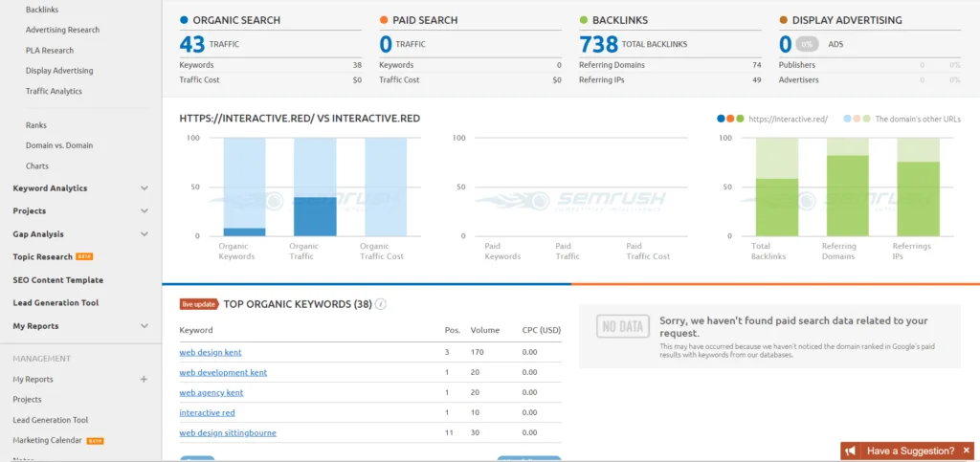Click the Paid Search heading
980x462 pixels.
[425, 20]
